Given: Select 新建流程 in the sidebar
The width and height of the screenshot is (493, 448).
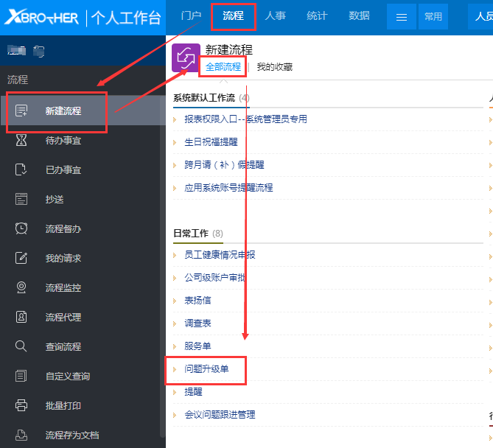Looking at the screenshot, I should coord(63,111).
